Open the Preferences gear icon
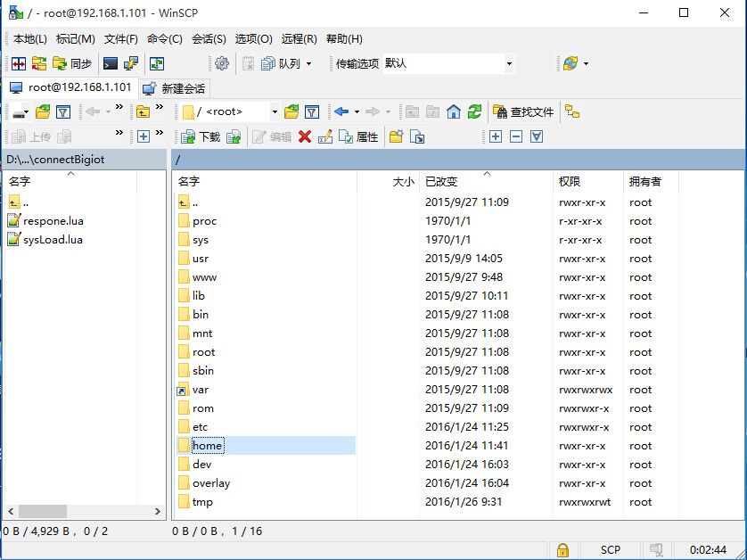Image resolution: width=747 pixels, height=560 pixels. coord(222,63)
